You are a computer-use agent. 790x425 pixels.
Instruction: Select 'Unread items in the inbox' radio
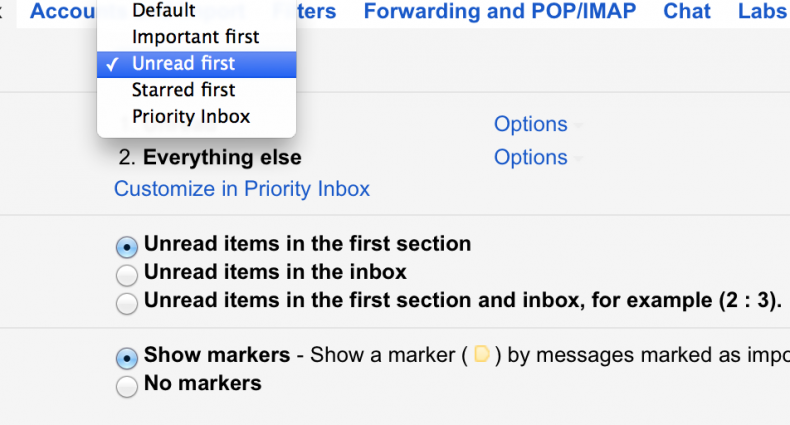click(x=127, y=274)
